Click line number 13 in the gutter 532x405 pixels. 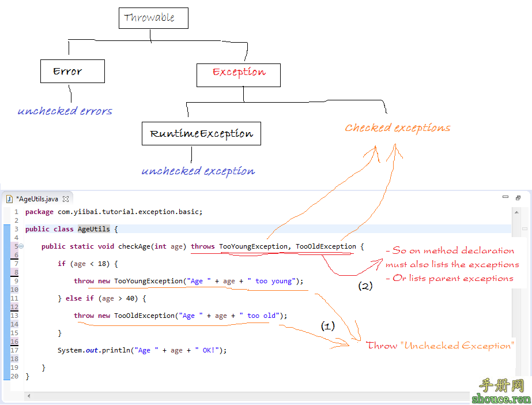(x=14, y=316)
